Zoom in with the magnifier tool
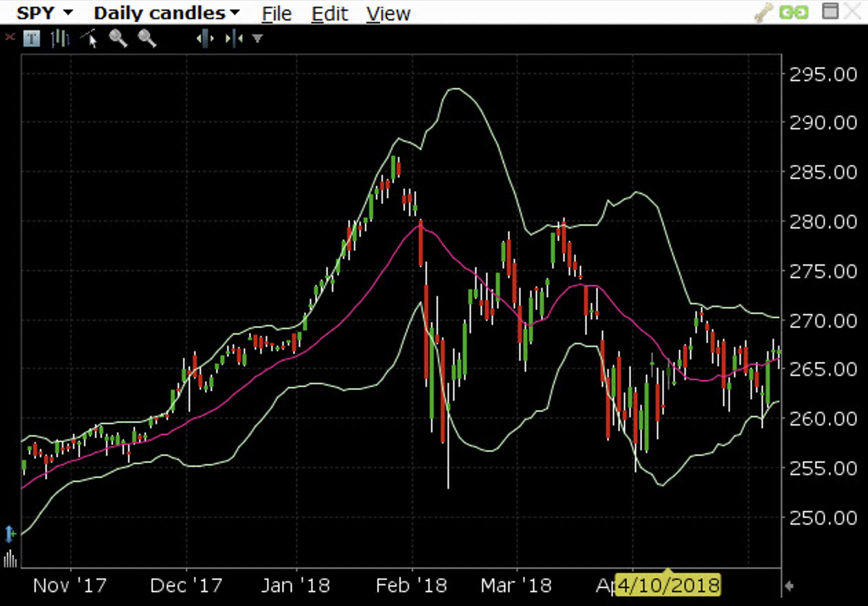This screenshot has height=606, width=868. [x=119, y=39]
